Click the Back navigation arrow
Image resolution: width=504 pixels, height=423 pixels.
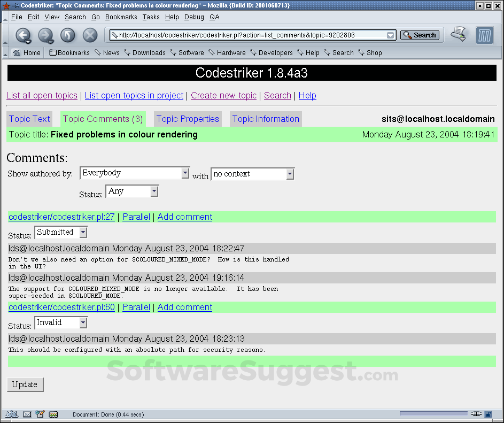[24, 35]
